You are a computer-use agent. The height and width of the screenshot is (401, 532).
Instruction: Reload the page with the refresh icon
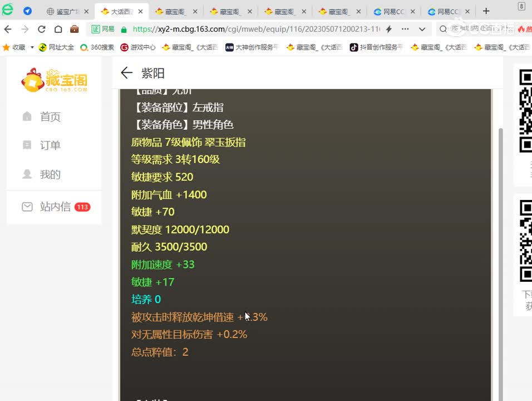[42, 29]
